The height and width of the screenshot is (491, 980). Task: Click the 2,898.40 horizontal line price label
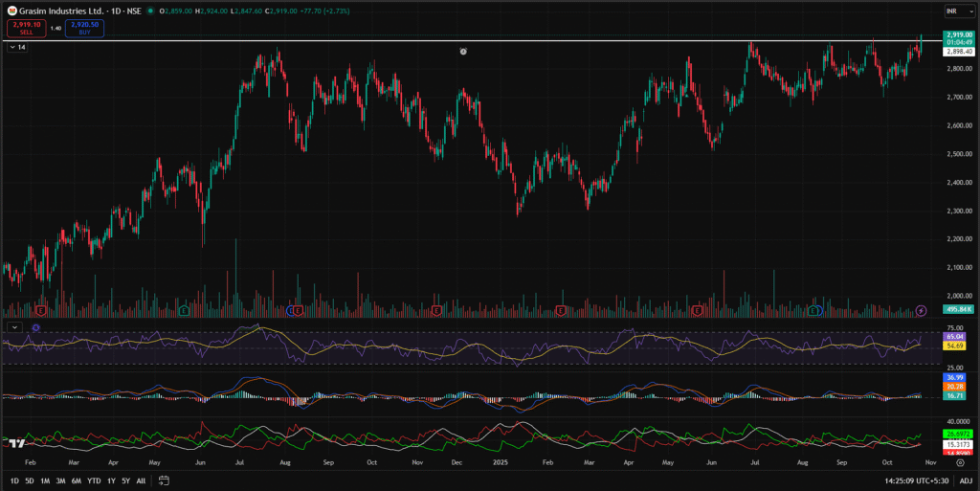click(x=960, y=52)
